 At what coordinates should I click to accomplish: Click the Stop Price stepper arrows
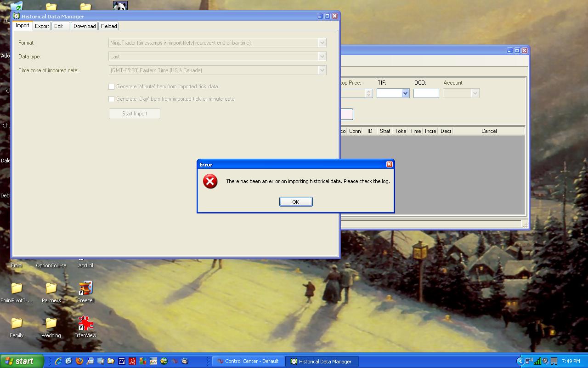coord(368,93)
